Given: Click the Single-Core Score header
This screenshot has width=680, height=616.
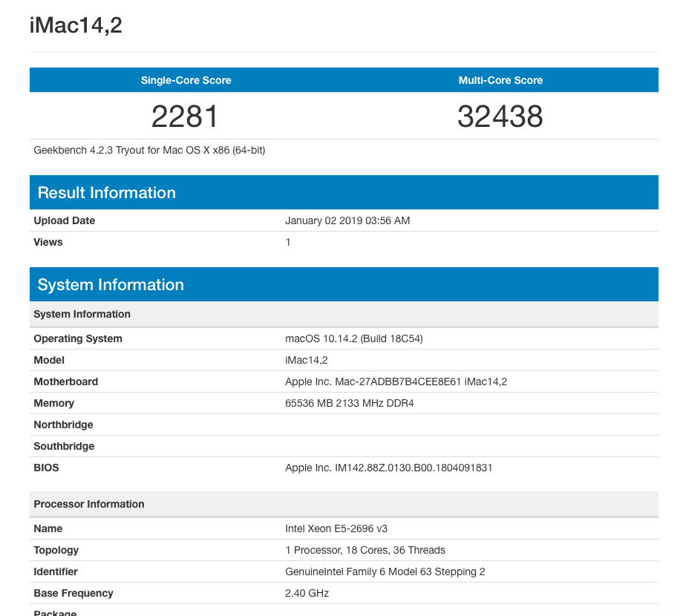Looking at the screenshot, I should 186,80.
